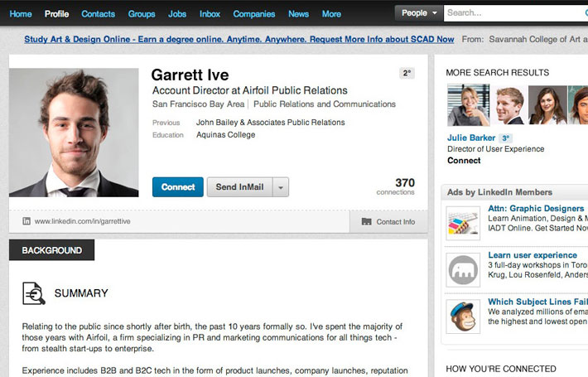Image resolution: width=588 pixels, height=377 pixels.
Task: Open the Inbox menu
Action: (210, 14)
